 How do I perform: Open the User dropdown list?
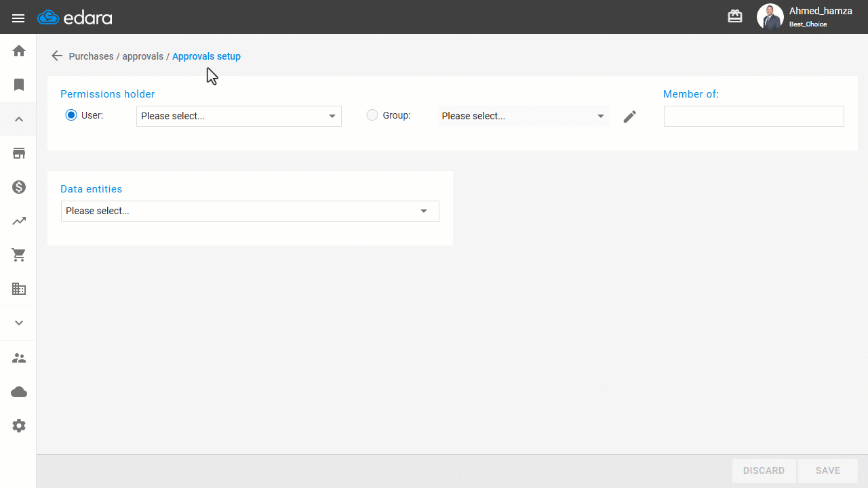click(x=239, y=116)
